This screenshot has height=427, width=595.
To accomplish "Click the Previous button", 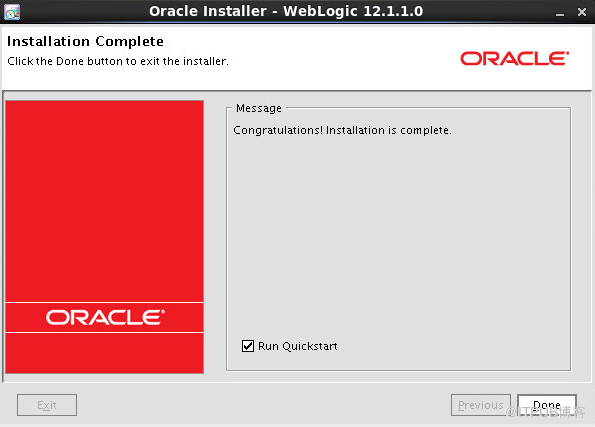I will point(481,405).
